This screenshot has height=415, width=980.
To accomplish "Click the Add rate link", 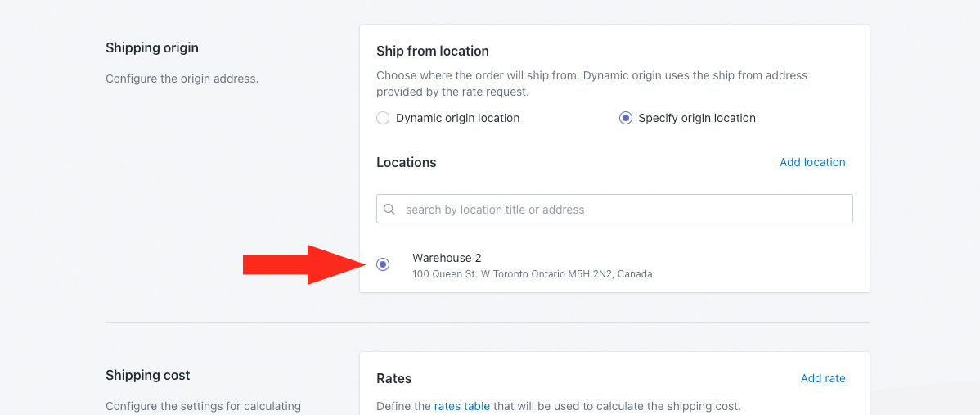I will (x=823, y=378).
